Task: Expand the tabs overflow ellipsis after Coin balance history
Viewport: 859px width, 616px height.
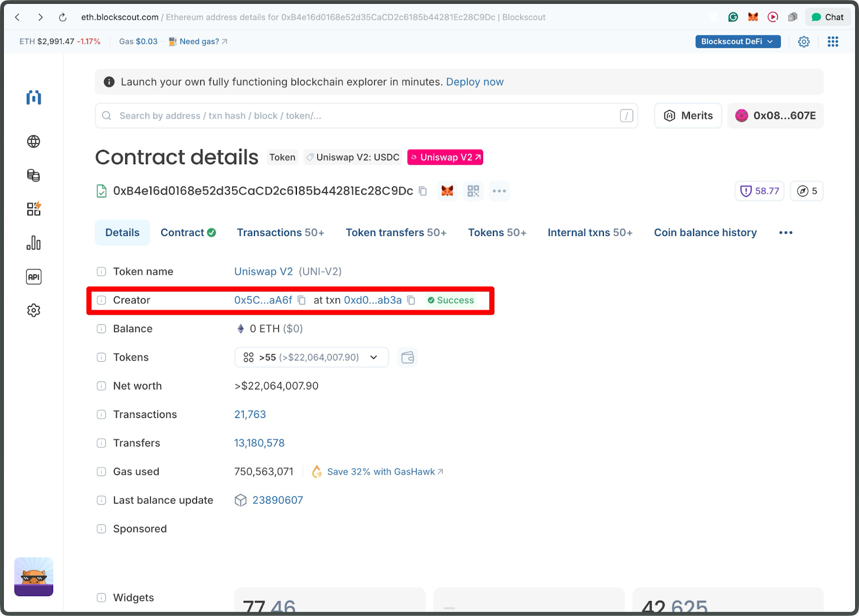Action: 785,232
